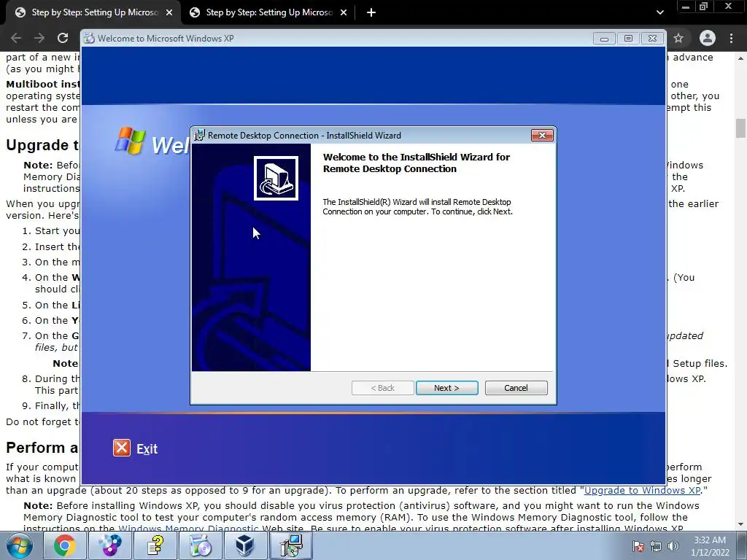Open the Chrome profile avatar
747x560 pixels.
pyautogui.click(x=708, y=38)
